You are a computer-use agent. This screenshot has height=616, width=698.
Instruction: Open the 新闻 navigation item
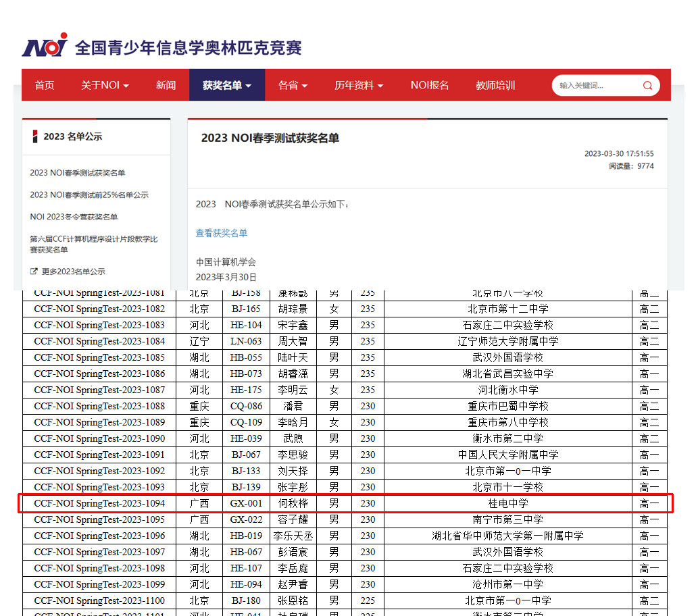click(166, 85)
